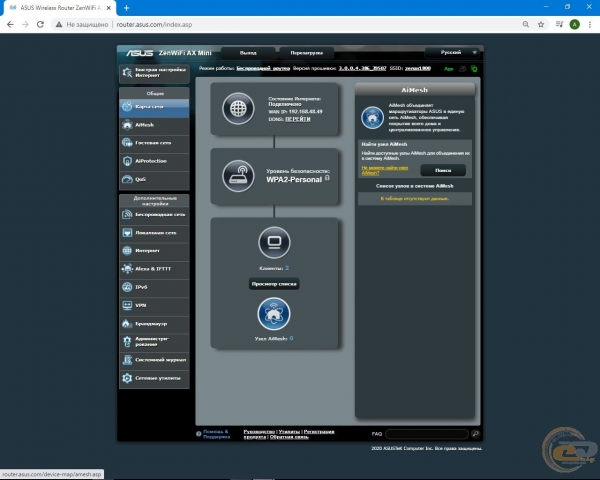The height and width of the screenshot is (480, 600).
Task: Open Network Tools (Сетевые утилиты) menu item
Action: 154,378
